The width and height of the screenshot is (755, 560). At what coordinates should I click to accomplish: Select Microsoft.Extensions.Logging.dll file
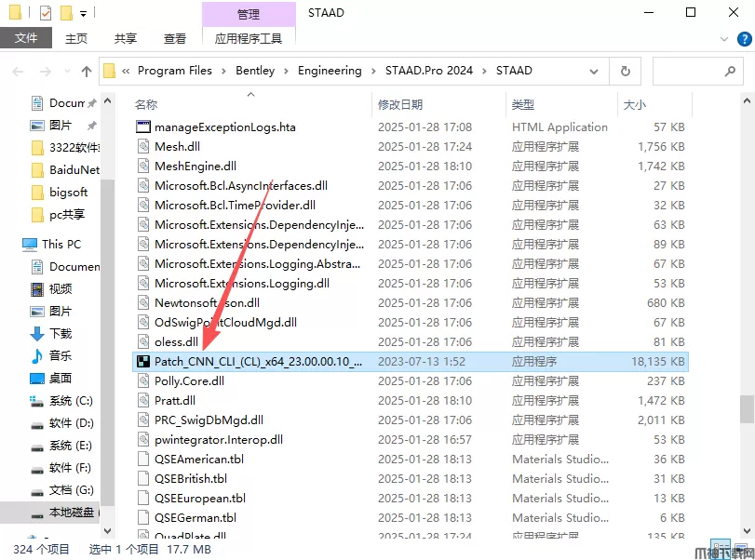tap(242, 284)
